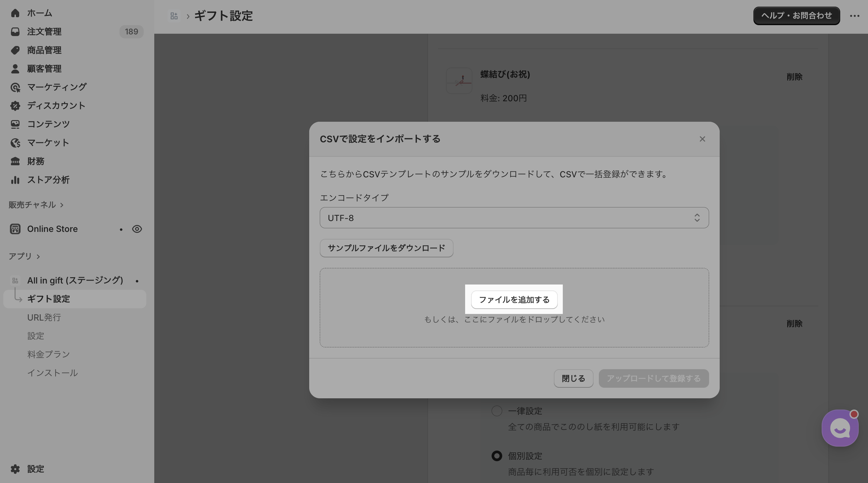The height and width of the screenshot is (483, 868).
Task: Open the UTF-8 encode type dropdown
Action: click(514, 218)
